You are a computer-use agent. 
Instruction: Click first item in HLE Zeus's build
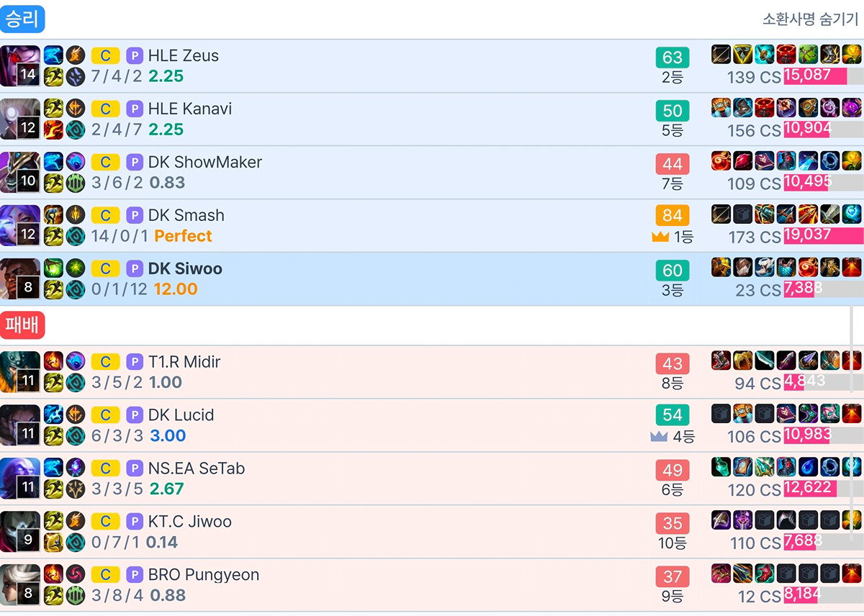click(x=721, y=55)
